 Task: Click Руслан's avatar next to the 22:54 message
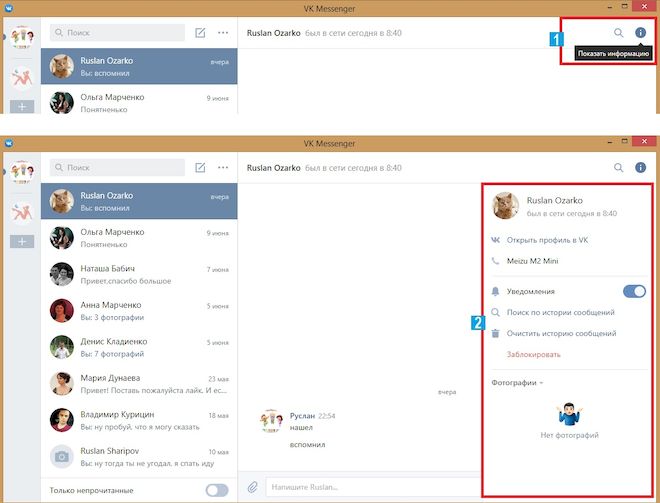point(271,421)
